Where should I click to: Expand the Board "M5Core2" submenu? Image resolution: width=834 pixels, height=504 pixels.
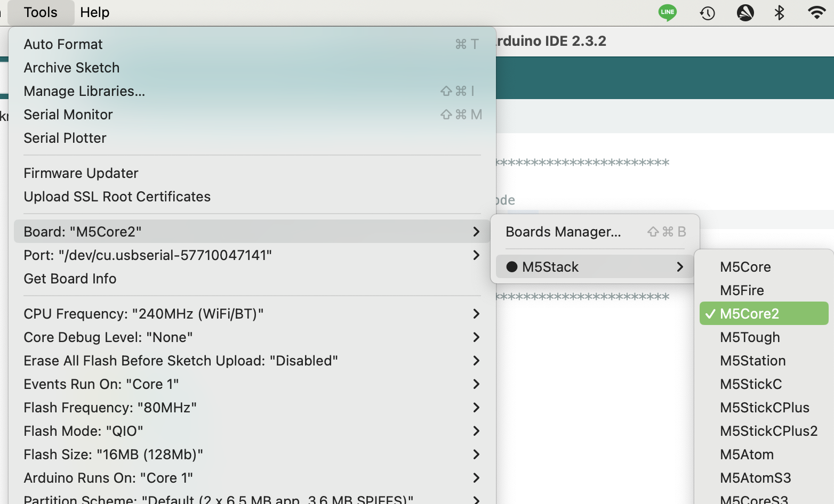click(252, 232)
